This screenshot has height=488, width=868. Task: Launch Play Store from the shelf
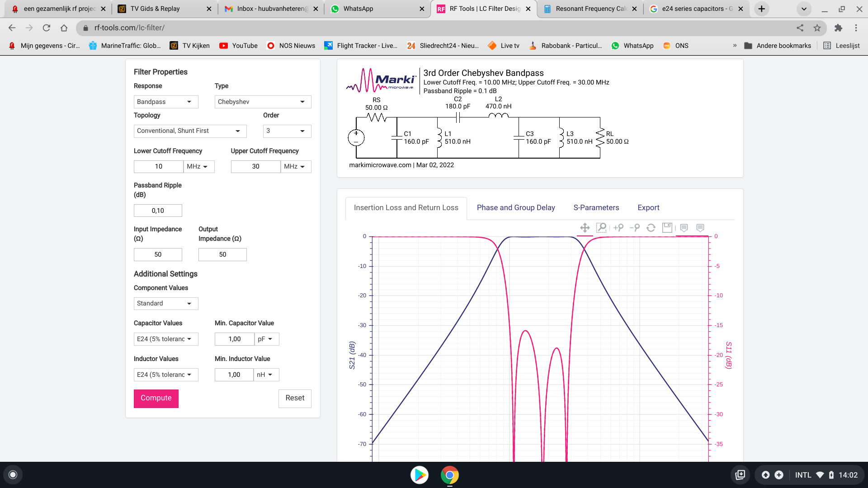[x=420, y=475]
